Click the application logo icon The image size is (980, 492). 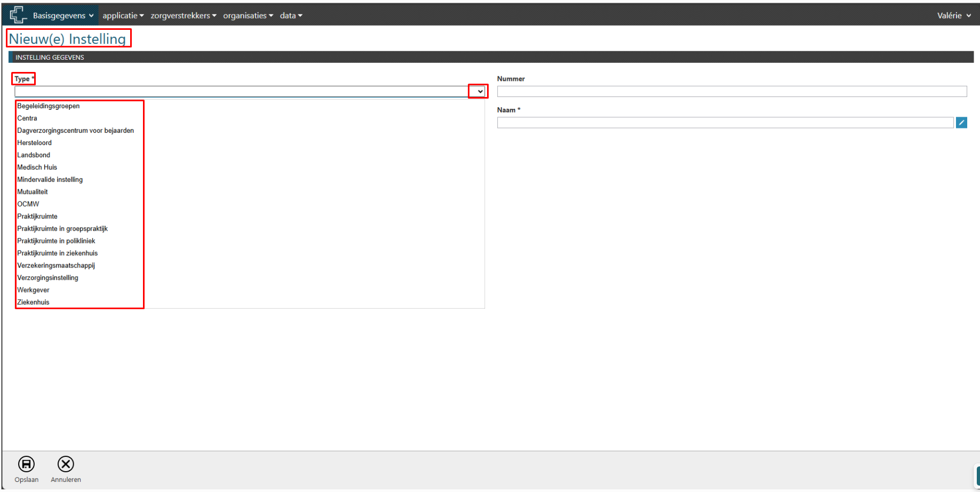click(18, 14)
